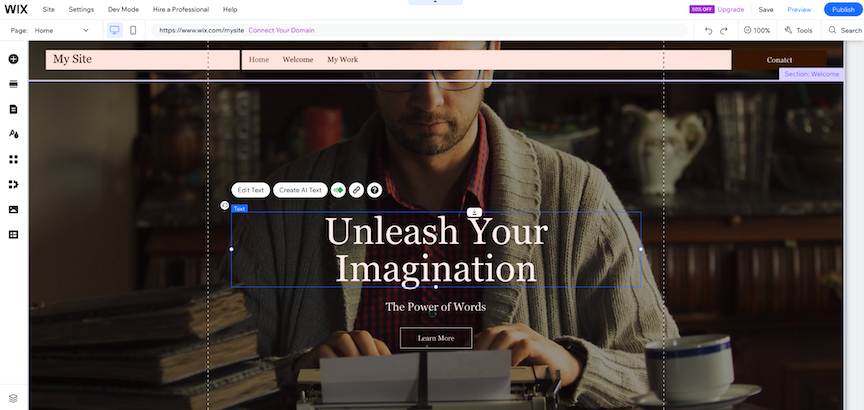864x410 pixels.
Task: Click the blue Text element label
Action: point(239,209)
